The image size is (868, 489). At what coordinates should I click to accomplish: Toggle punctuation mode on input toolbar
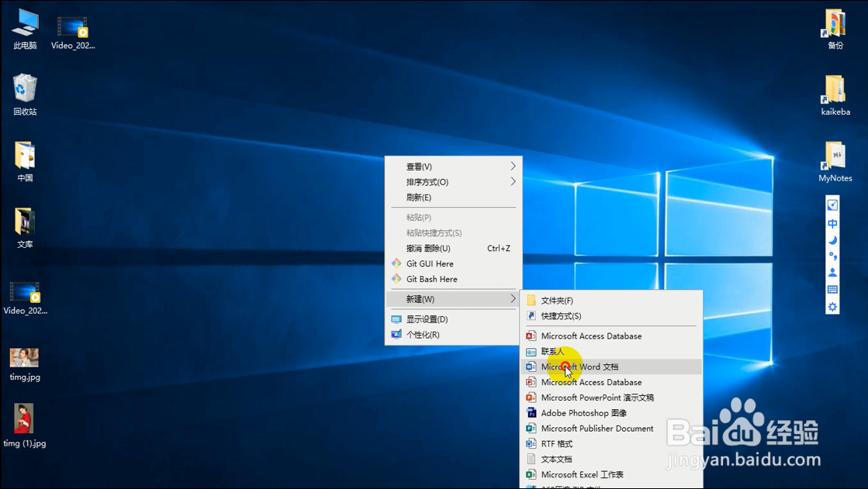click(832, 257)
